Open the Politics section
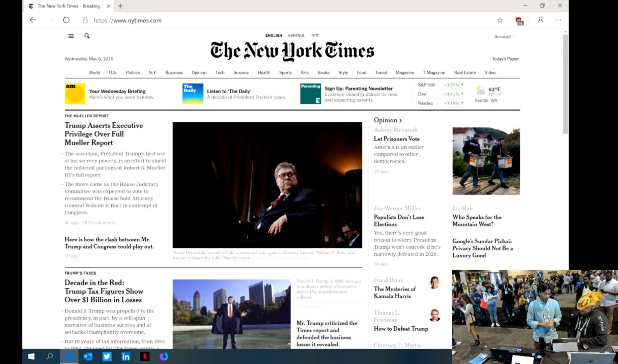618x364 pixels. (x=133, y=72)
